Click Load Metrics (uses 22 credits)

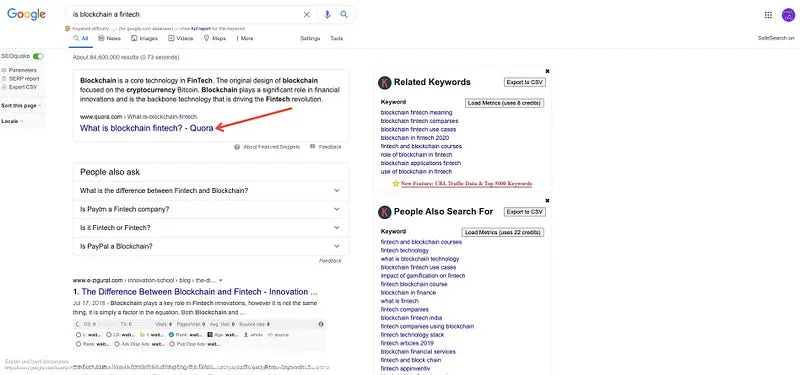[x=503, y=233]
